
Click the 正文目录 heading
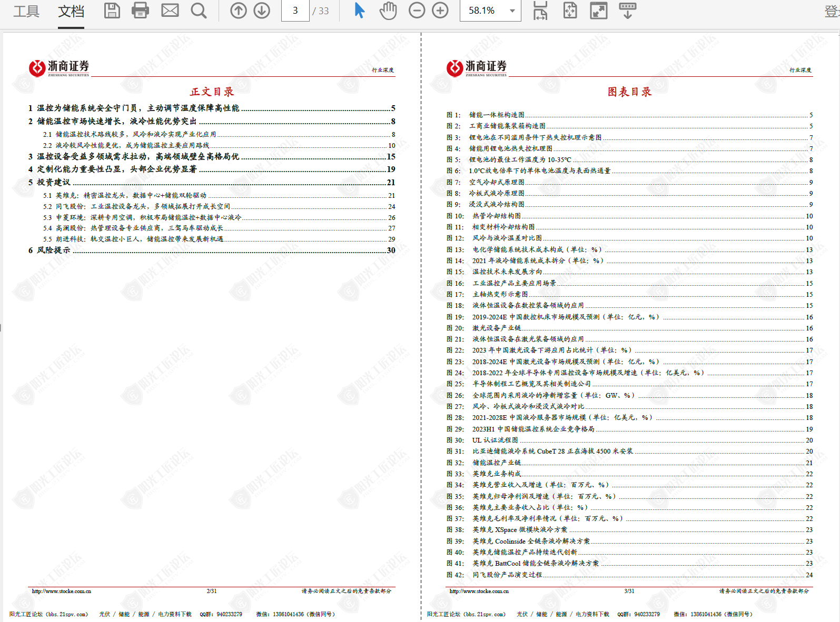(x=212, y=92)
